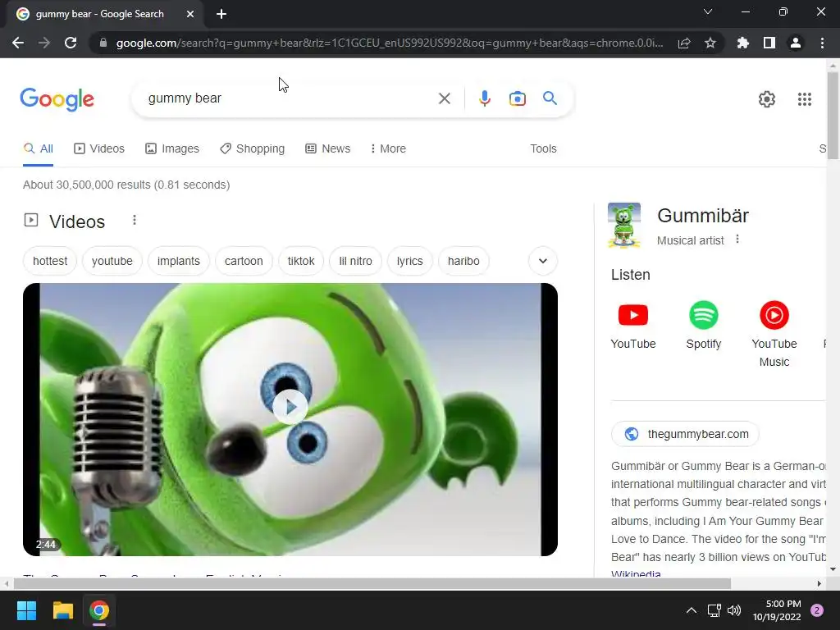840x630 pixels.
Task: Visit thegummybear.com website link
Action: coord(685,434)
